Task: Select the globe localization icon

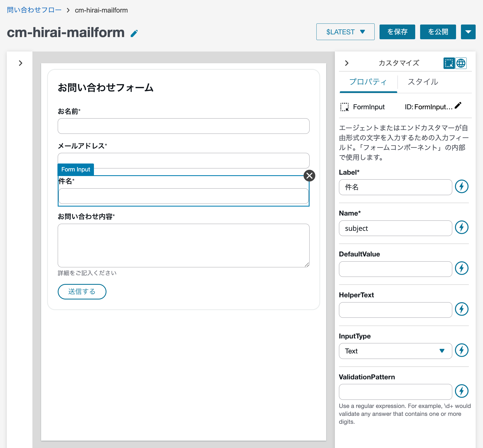Action: point(461,63)
